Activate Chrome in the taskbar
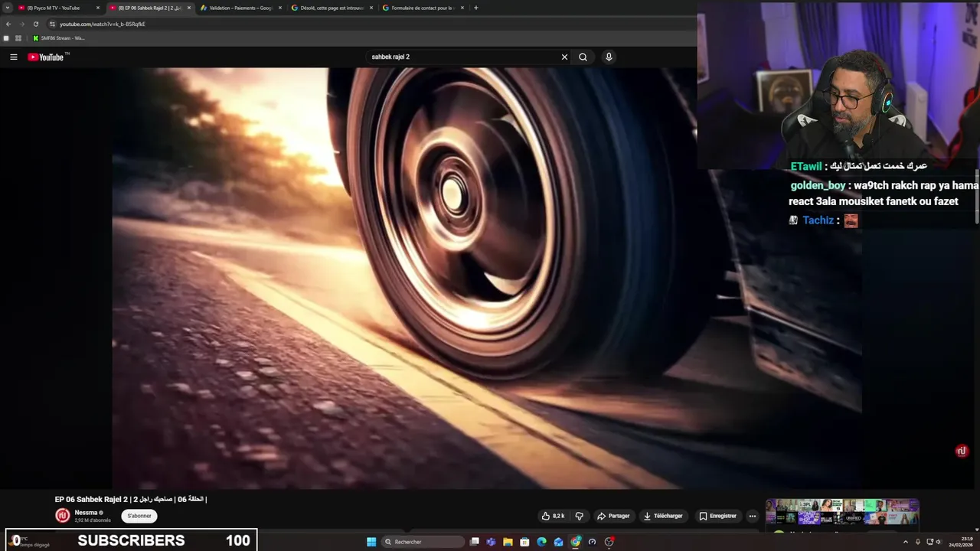Image resolution: width=980 pixels, height=551 pixels. click(x=575, y=542)
